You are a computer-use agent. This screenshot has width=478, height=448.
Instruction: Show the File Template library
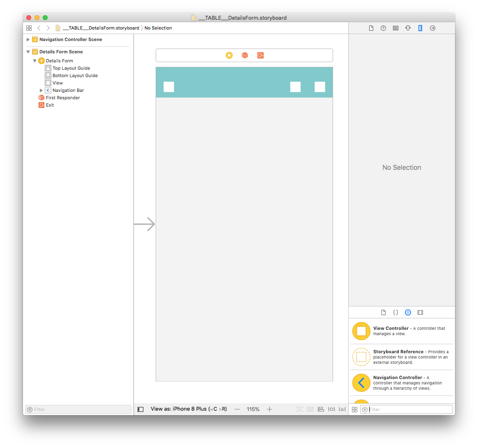coord(384,313)
